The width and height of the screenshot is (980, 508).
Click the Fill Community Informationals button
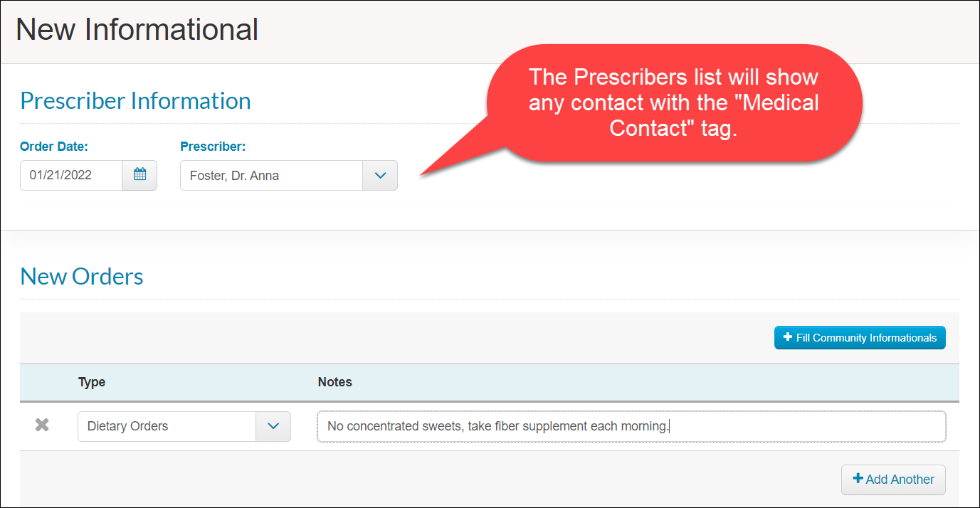(860, 338)
